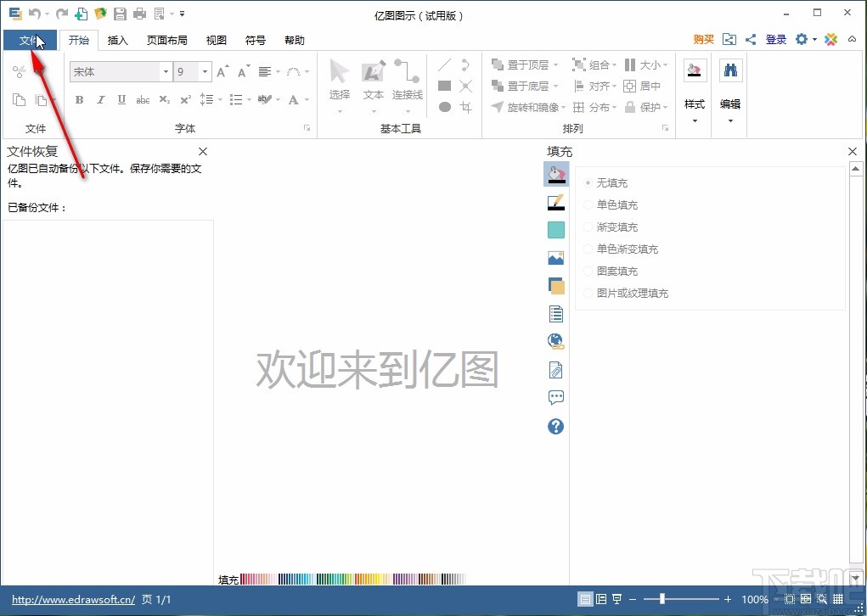Click the superscript X² icon

(x=186, y=99)
